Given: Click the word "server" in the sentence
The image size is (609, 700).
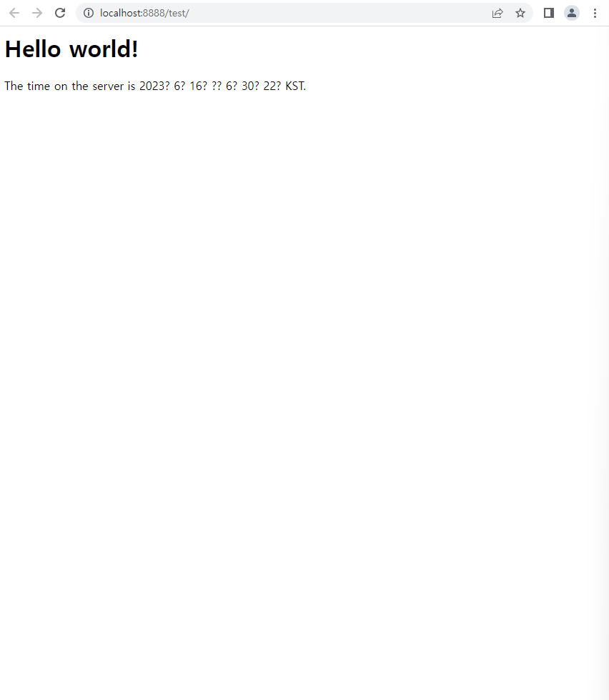Looking at the screenshot, I should click(x=108, y=86).
